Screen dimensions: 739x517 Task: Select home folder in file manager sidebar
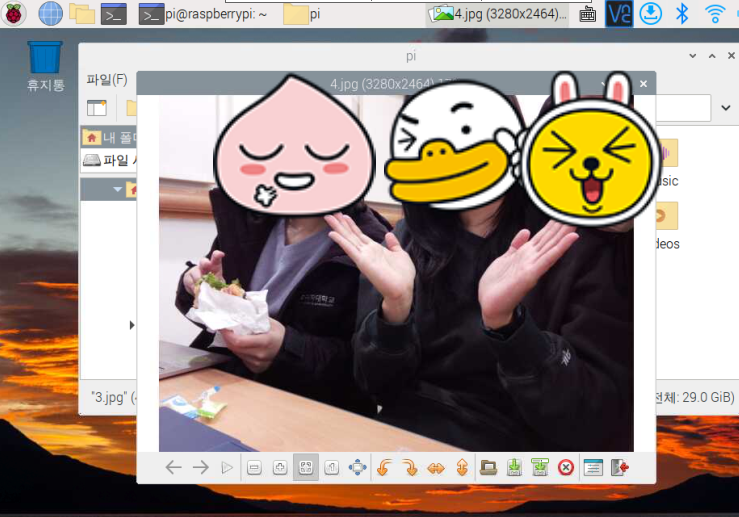point(108,138)
